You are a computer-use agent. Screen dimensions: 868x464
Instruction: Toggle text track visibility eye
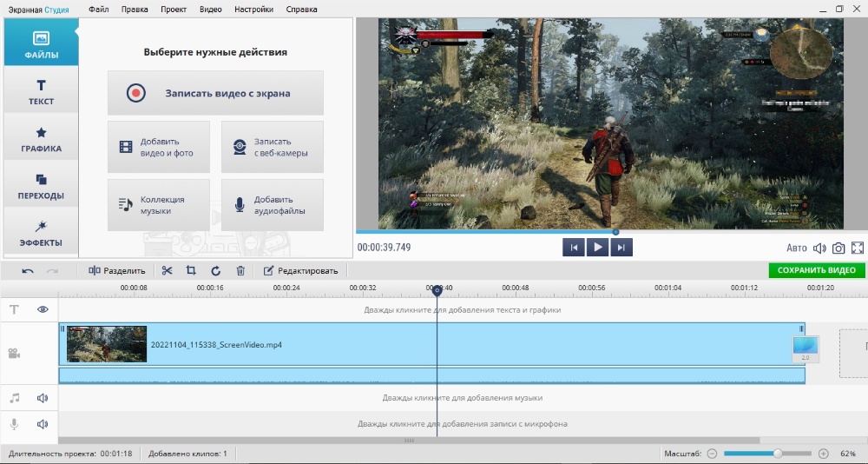tap(43, 309)
